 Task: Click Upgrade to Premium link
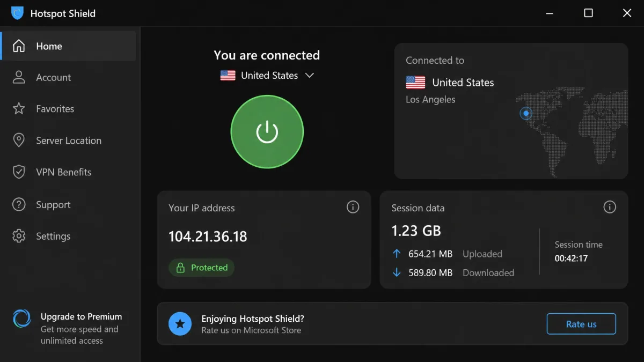point(81,316)
